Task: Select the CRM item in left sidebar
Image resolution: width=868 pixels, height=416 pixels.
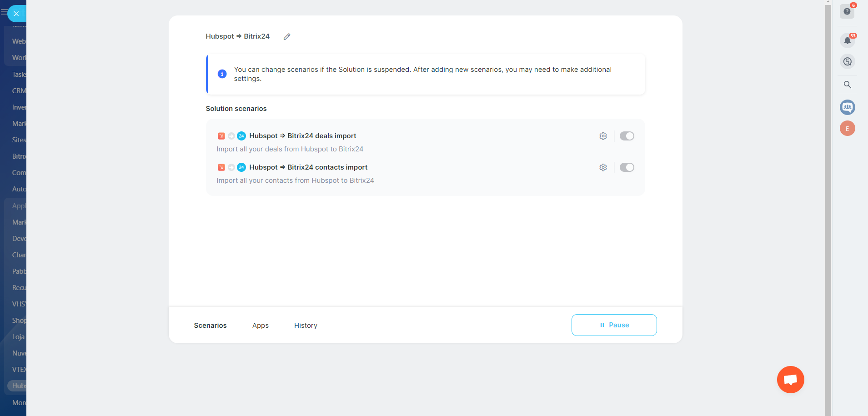Action: pos(19,91)
